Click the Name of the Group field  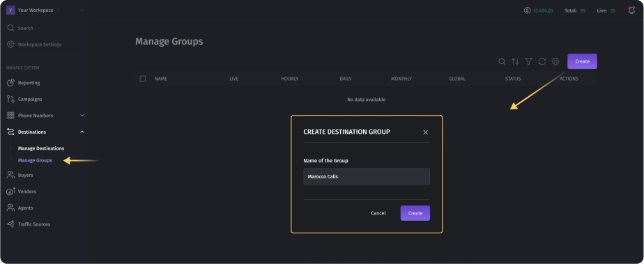[367, 176]
